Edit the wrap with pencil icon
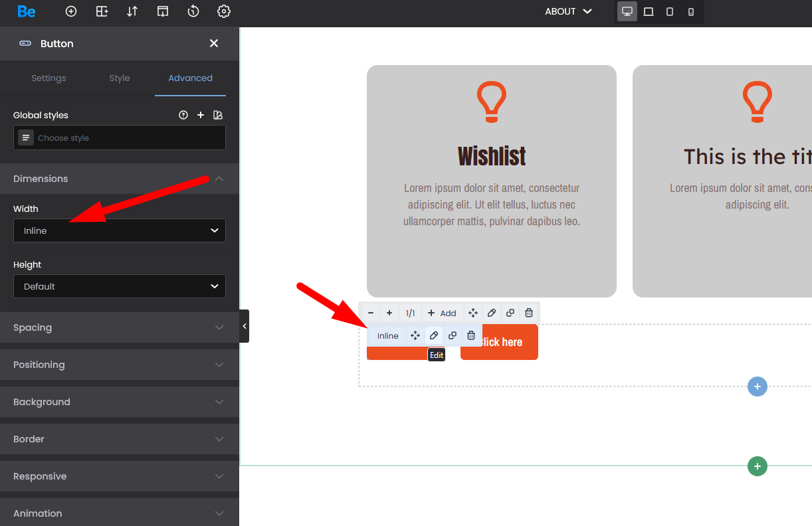 492,313
